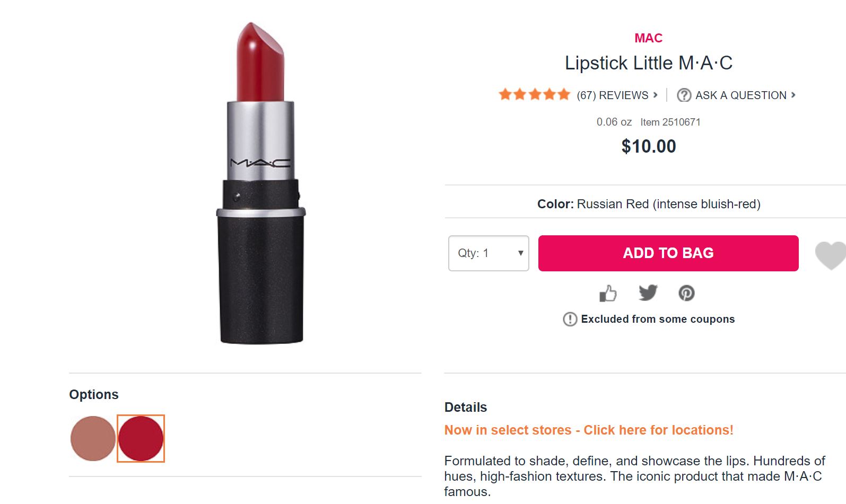This screenshot has height=504, width=846.
Task: Choose the nude brown color swatch
Action: click(93, 438)
